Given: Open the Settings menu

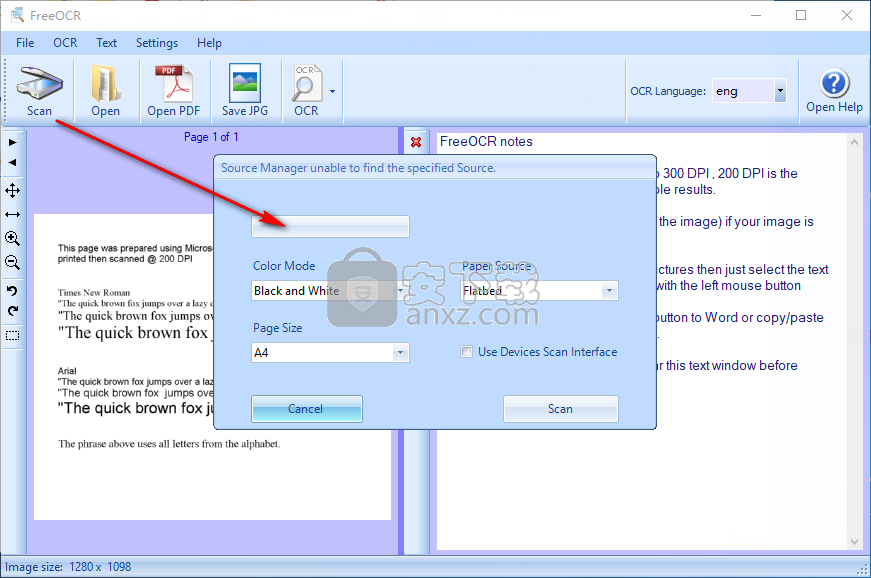Looking at the screenshot, I should (x=157, y=43).
